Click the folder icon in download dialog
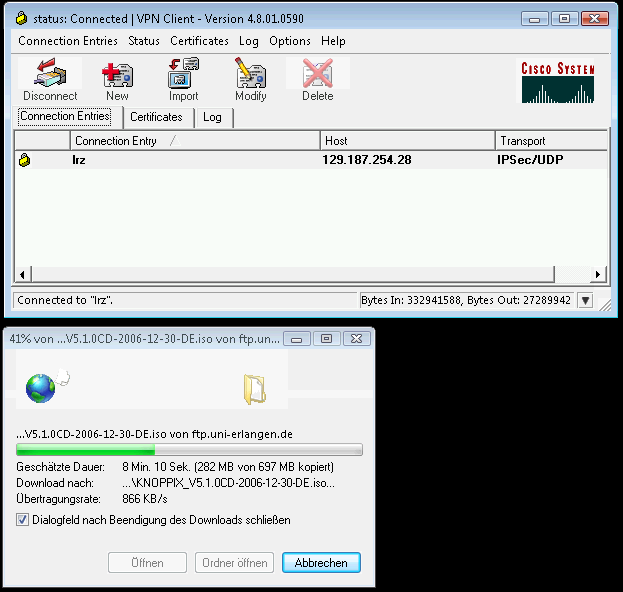 (x=254, y=389)
